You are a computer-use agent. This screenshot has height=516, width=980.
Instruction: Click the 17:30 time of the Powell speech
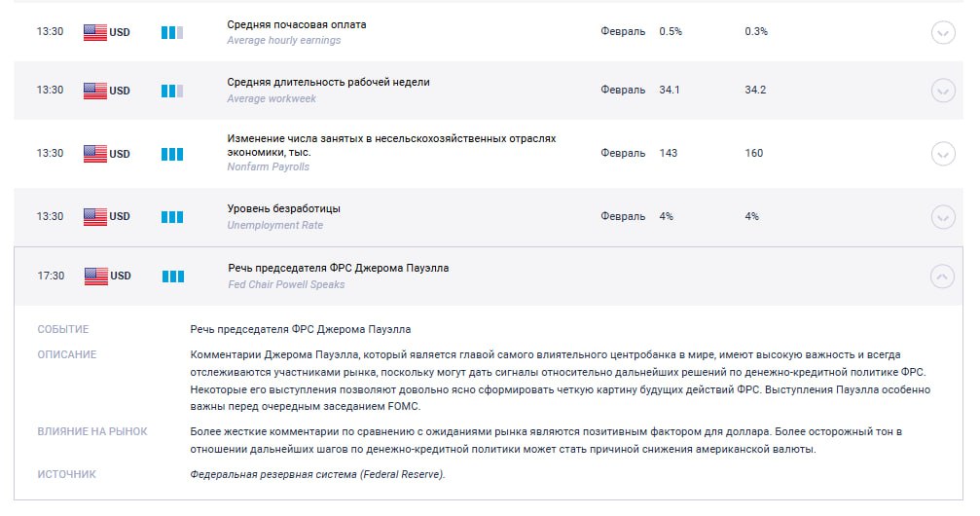pos(51,276)
